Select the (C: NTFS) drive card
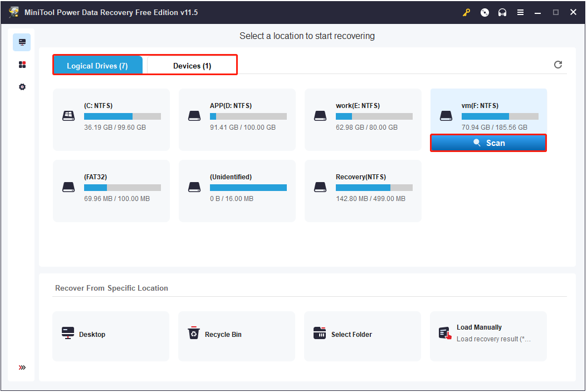Viewport: 587px width, 392px height. point(111,120)
